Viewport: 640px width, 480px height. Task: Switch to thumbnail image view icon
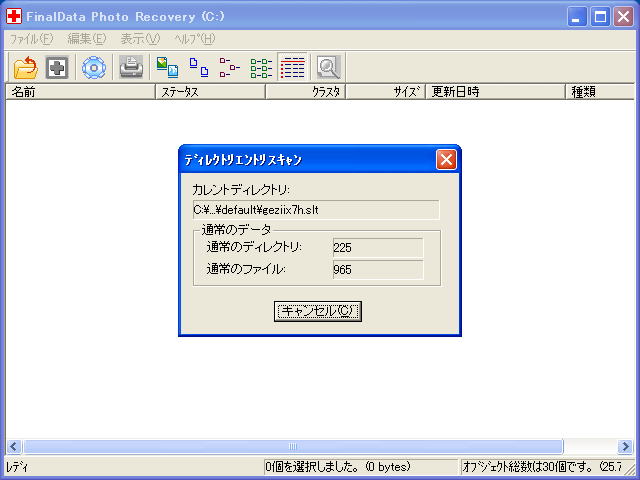point(167,67)
